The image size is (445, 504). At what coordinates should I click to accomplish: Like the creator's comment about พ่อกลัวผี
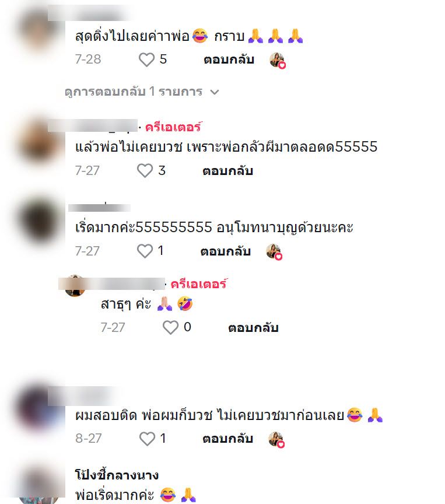[145, 170]
